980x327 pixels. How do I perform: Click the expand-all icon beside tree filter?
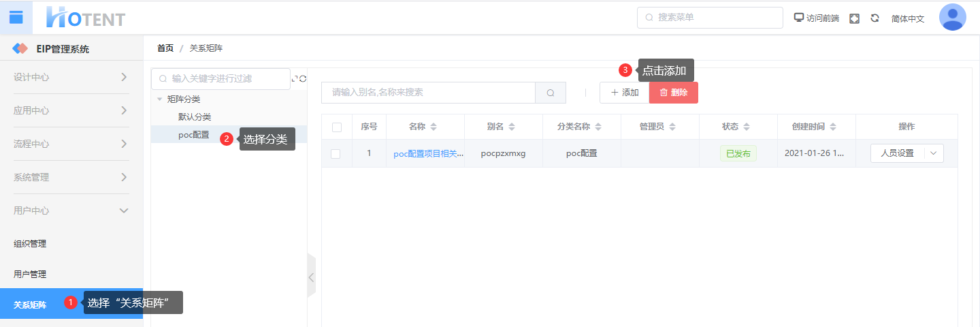pos(295,79)
